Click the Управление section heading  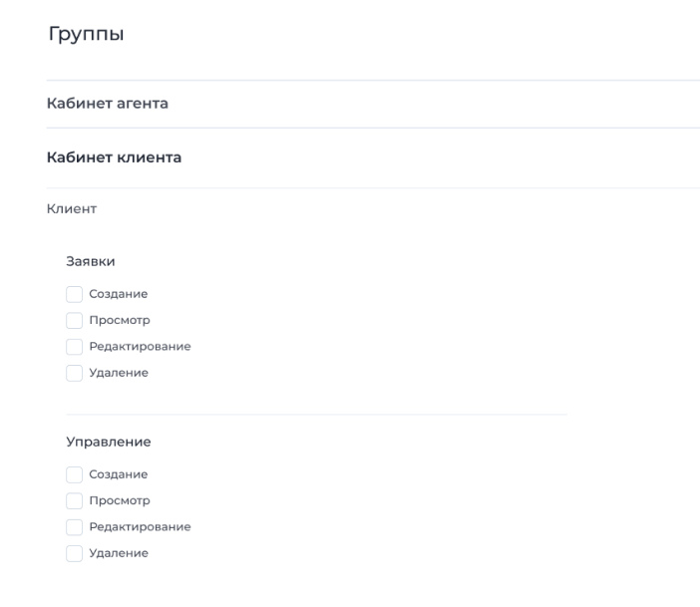coord(109,442)
